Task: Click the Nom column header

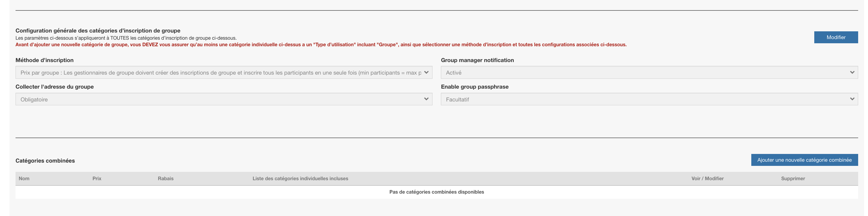Action: tap(24, 179)
